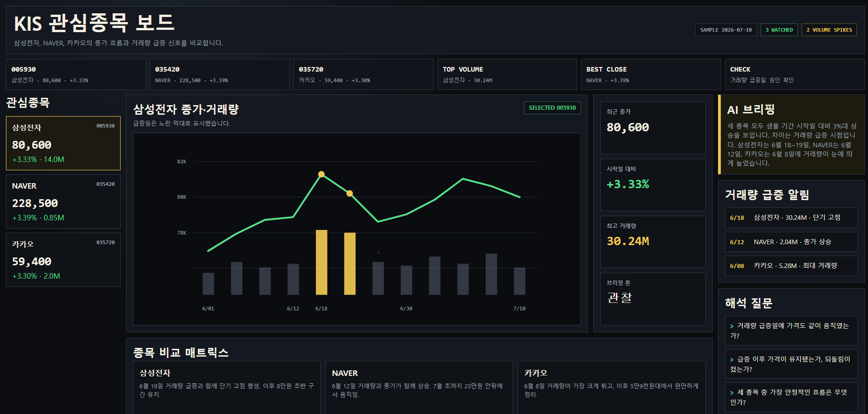This screenshot has height=414, width=868.
Task: Click the yellow volume bar at 6/18
Action: [321, 262]
